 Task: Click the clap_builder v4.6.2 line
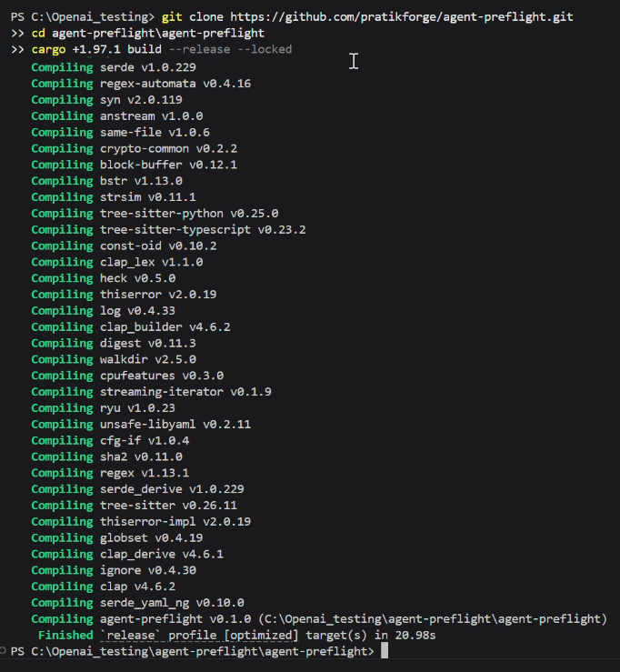coord(131,327)
